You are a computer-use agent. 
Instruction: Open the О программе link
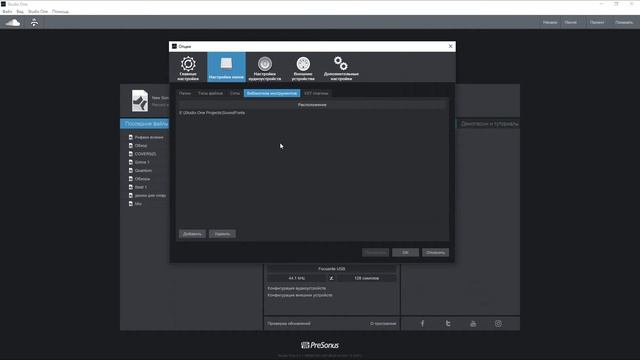383,324
